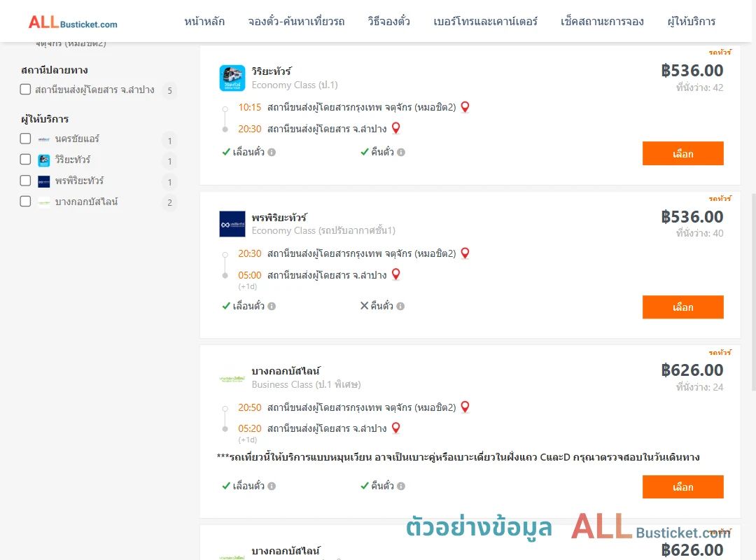Open the ALLBusticket.com logo home link
This screenshot has width=756, height=560.
click(x=73, y=22)
